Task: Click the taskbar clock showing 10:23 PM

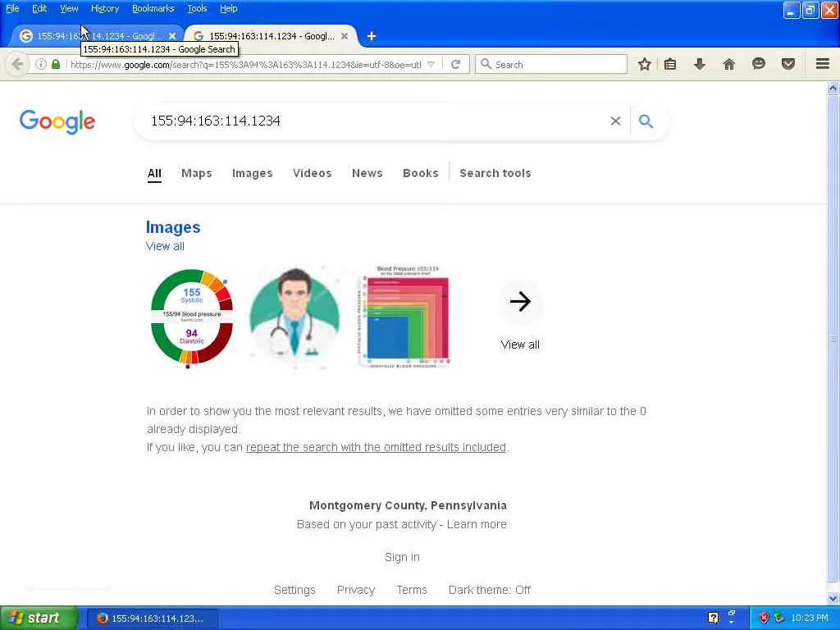Action: point(810,618)
